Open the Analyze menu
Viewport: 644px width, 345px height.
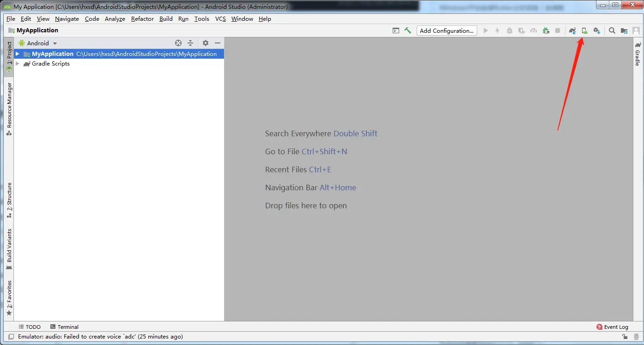click(x=115, y=19)
